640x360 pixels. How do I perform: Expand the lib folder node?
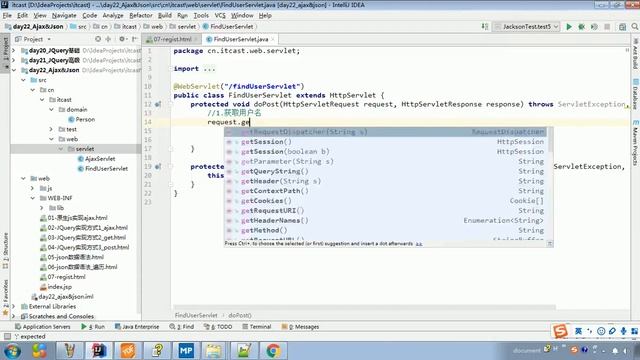[42, 208]
